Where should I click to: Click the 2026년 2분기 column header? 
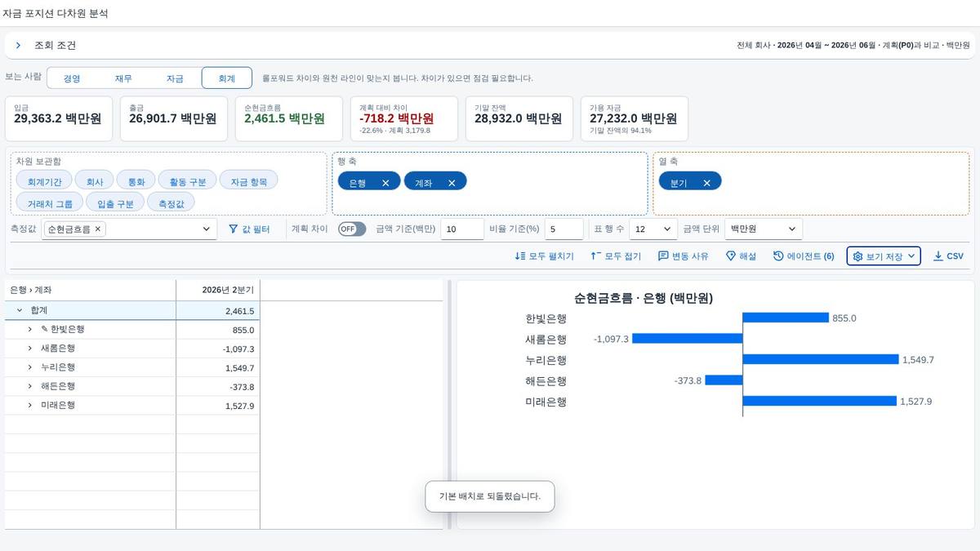(218, 290)
